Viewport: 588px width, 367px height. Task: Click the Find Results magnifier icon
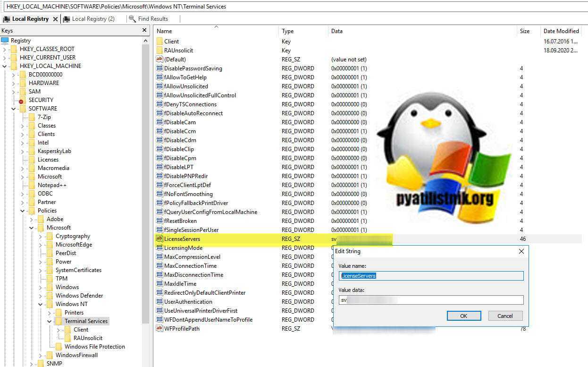click(132, 19)
